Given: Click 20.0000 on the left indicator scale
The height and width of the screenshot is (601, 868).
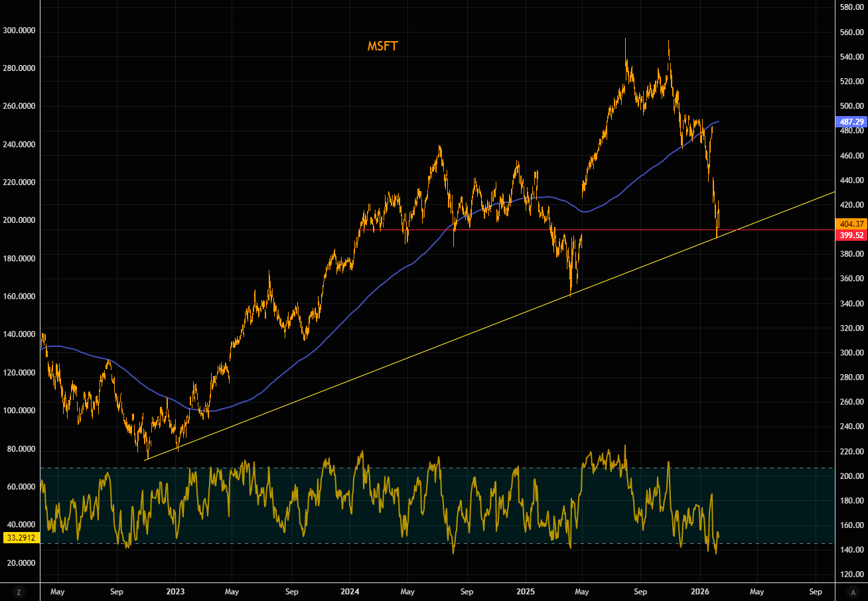Looking at the screenshot, I should pyautogui.click(x=19, y=563).
